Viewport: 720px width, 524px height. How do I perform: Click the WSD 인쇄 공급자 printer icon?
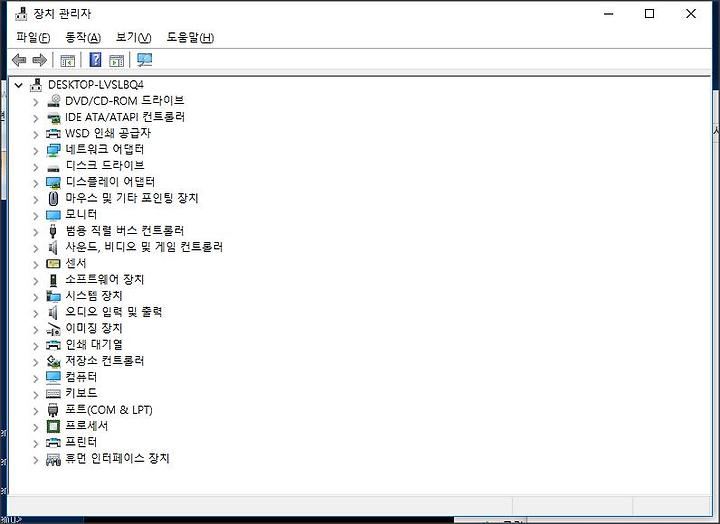53,134
